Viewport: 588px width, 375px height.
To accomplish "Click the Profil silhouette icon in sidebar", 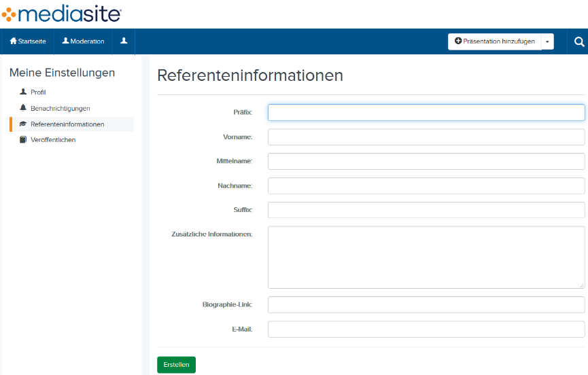I will coord(23,92).
